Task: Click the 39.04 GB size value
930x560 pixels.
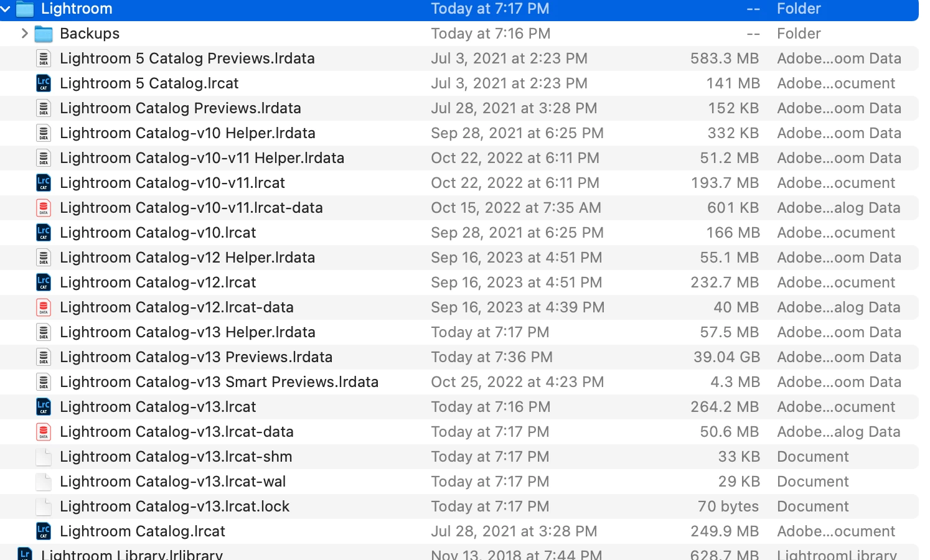Action: [726, 357]
